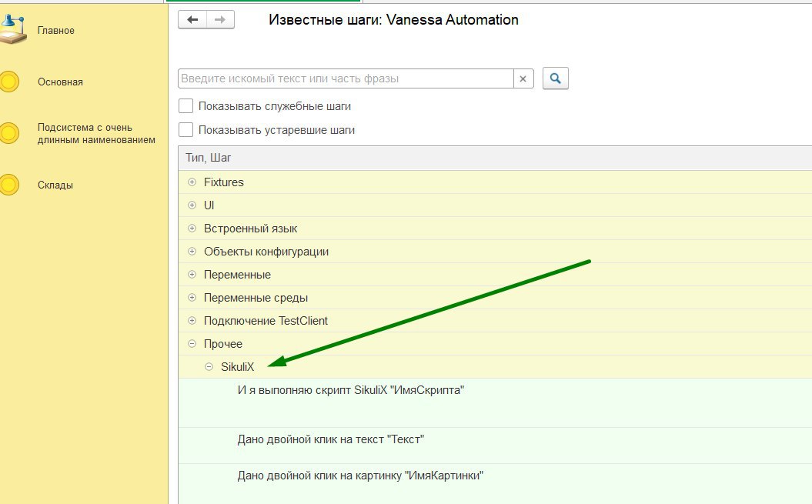Image resolution: width=812 pixels, height=504 pixels.
Task: Select the Подключение TestClient row text
Action: click(266, 321)
